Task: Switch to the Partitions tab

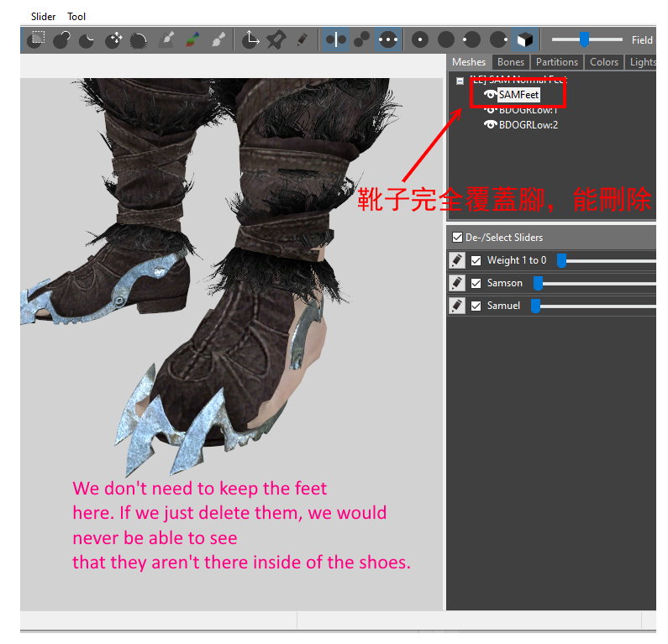Action: point(557,62)
